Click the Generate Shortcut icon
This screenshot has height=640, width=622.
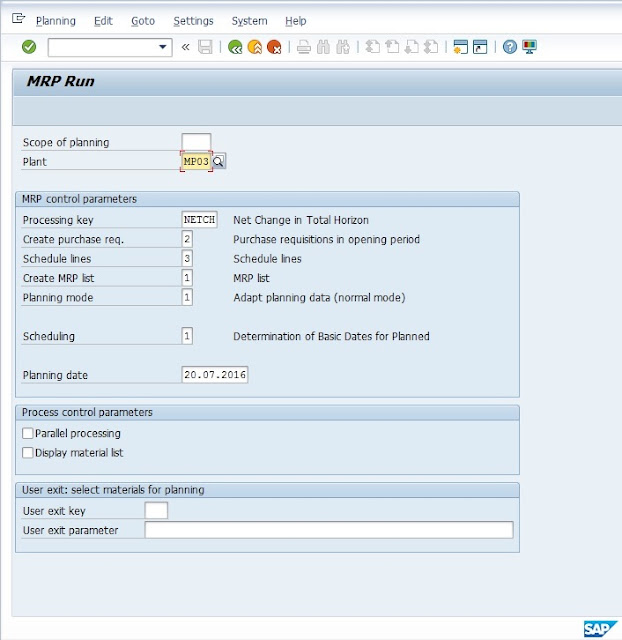pyautogui.click(x=480, y=47)
